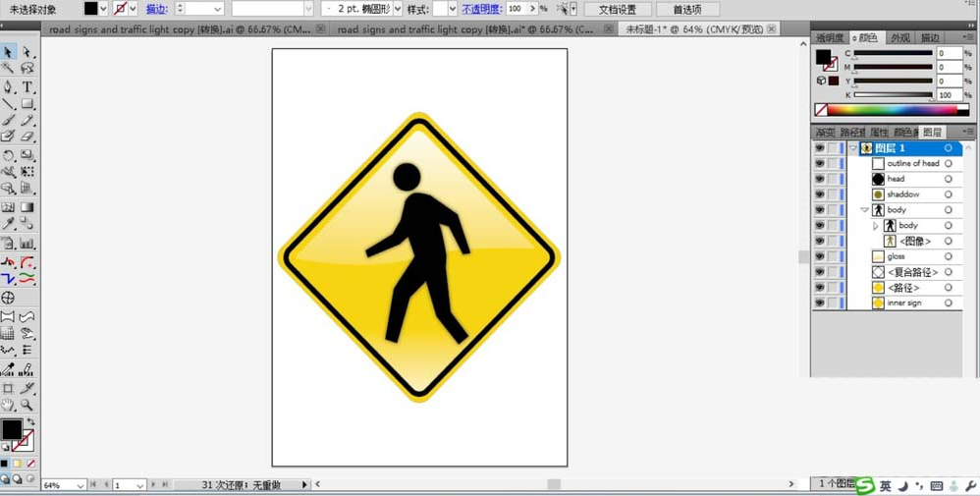Click the Sogou S input method icon
This screenshot has width=980, height=496.
coord(864,485)
